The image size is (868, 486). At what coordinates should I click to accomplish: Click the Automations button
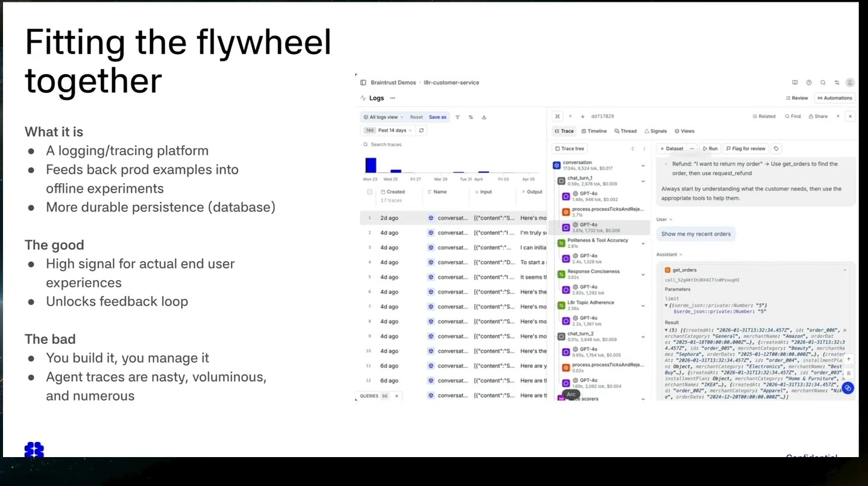coord(834,98)
